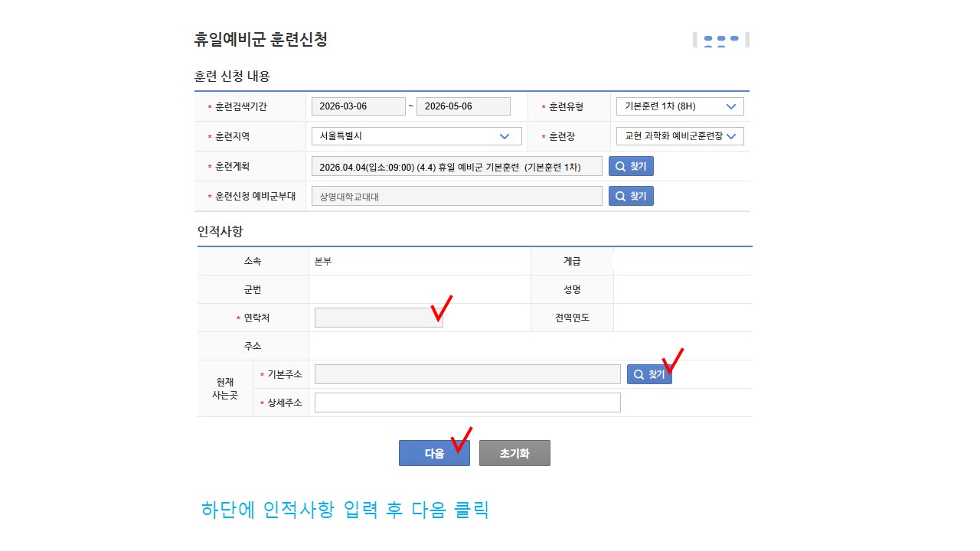Focus the 연락처 input field
Image resolution: width=980 pixels, height=551 pixels.
tap(378, 318)
